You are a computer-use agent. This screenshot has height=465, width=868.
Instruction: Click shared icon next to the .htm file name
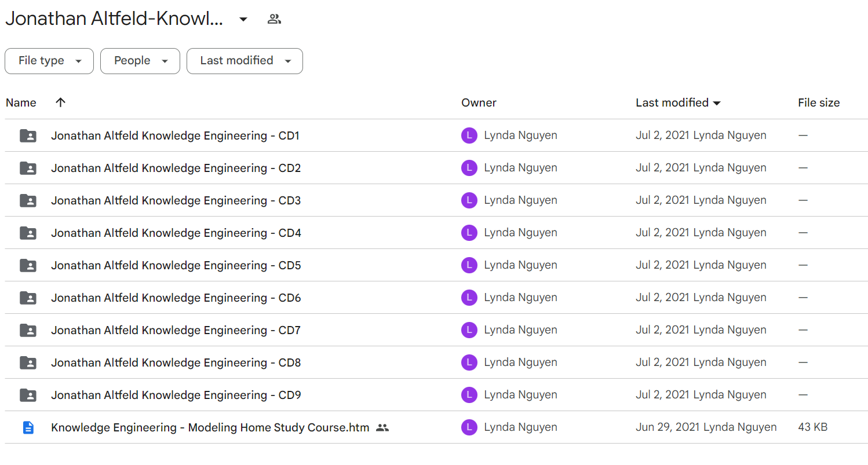pyautogui.click(x=382, y=428)
